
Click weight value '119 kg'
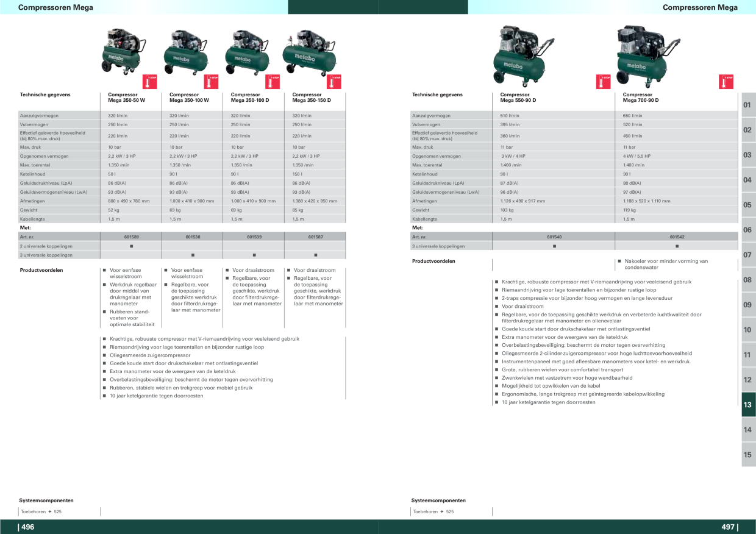tap(629, 210)
